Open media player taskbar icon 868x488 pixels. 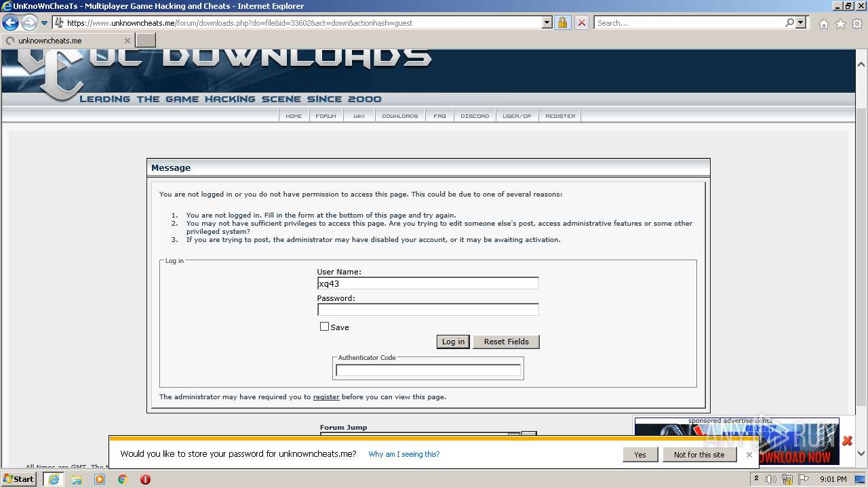coord(100,479)
